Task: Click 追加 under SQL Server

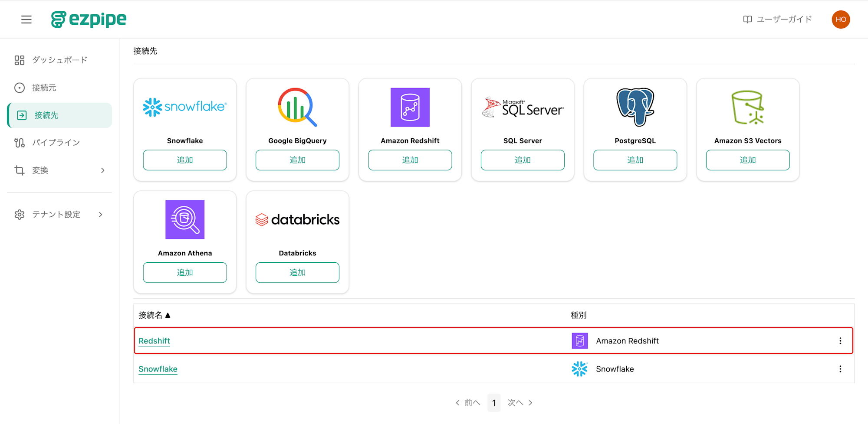Action: (x=523, y=160)
